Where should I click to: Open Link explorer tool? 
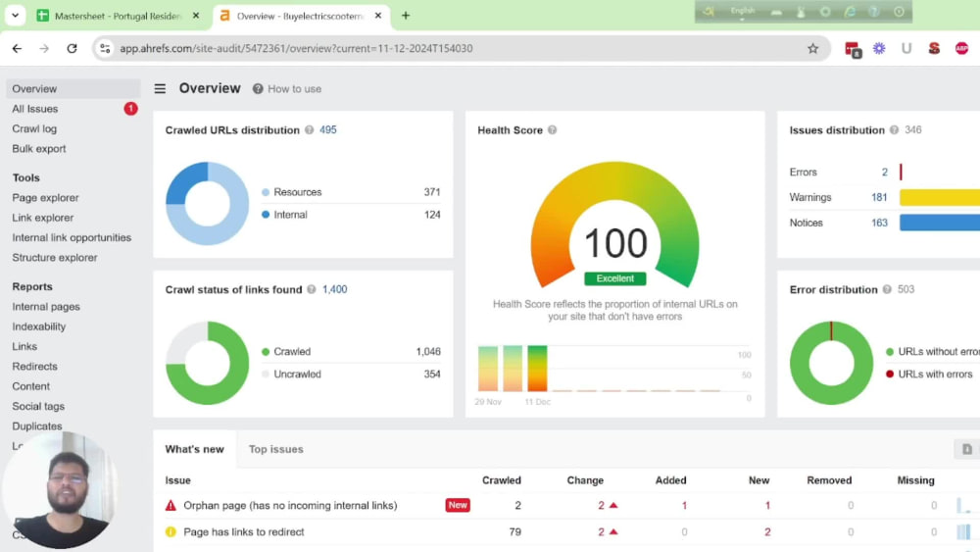pyautogui.click(x=42, y=218)
